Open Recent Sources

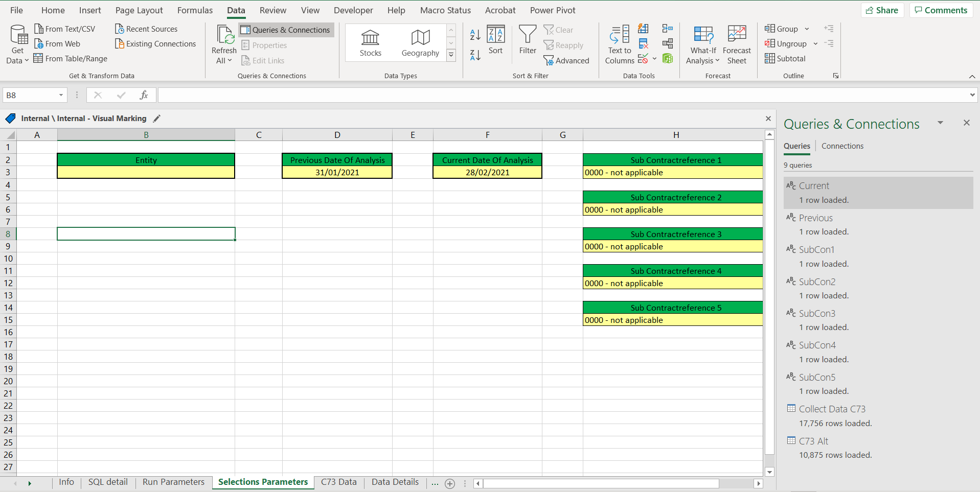(146, 29)
